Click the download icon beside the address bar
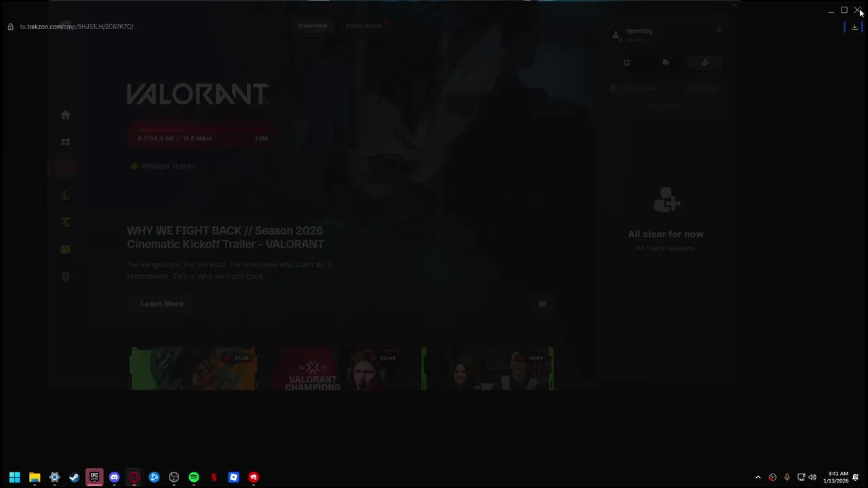Image resolution: width=868 pixels, height=488 pixels. click(x=854, y=27)
